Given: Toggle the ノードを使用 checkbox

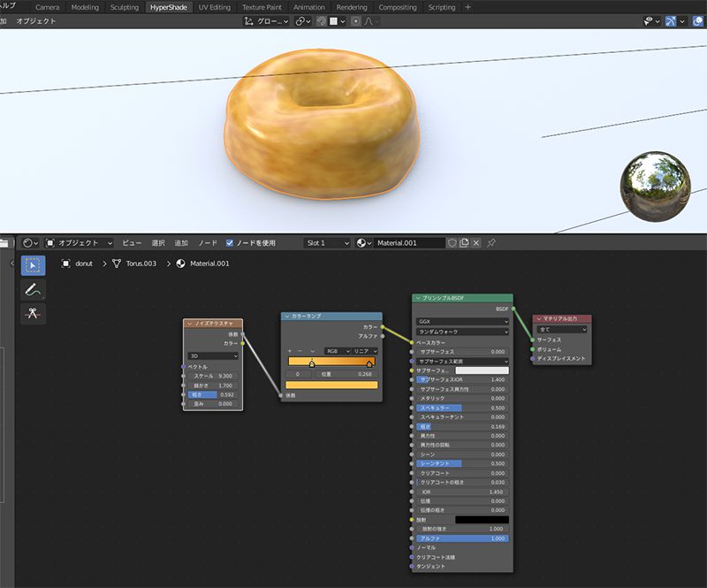Looking at the screenshot, I should pyautogui.click(x=230, y=242).
